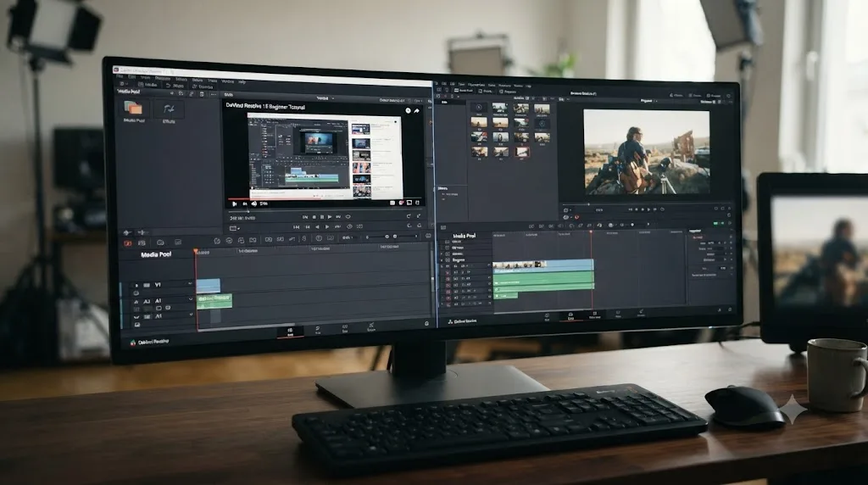Switch YouTube player to miniplayer mode

pyautogui.click(x=409, y=203)
